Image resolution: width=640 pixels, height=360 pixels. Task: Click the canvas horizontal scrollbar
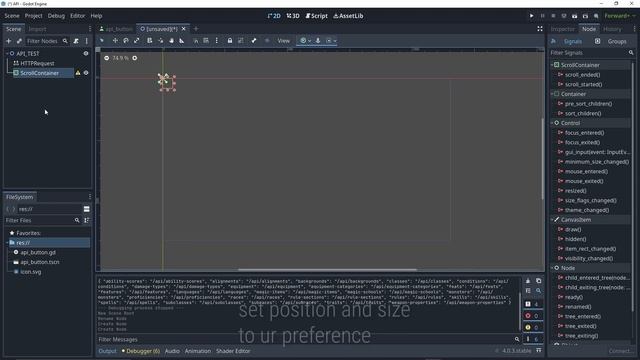[327, 270]
